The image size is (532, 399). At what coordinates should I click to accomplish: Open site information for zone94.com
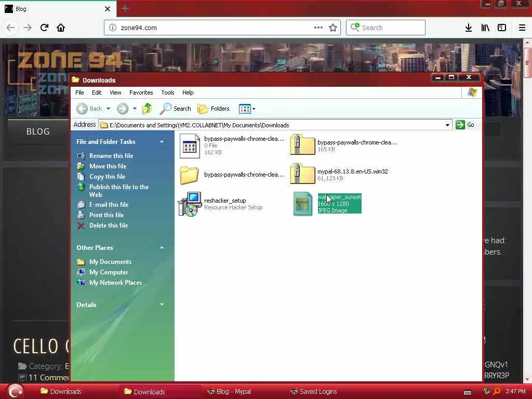pyautogui.click(x=113, y=28)
